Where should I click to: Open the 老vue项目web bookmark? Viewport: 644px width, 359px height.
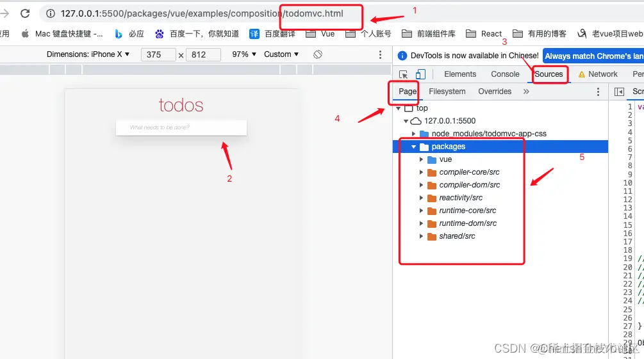(x=610, y=34)
